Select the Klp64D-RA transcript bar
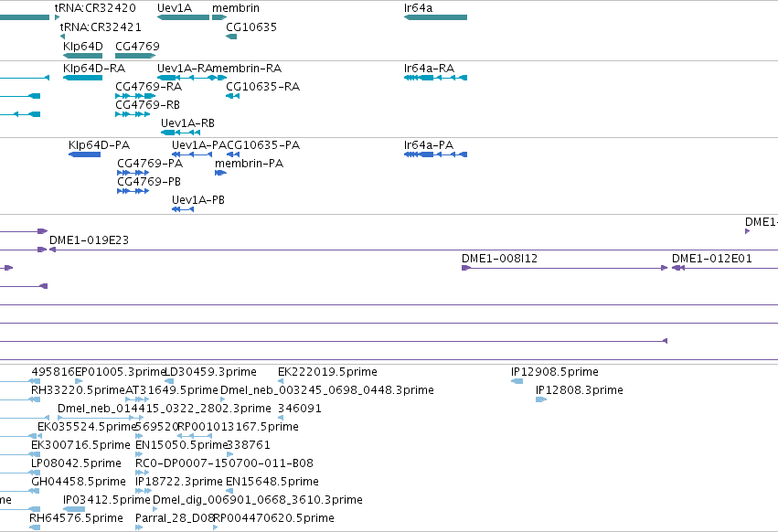The image size is (778, 532). click(x=83, y=78)
